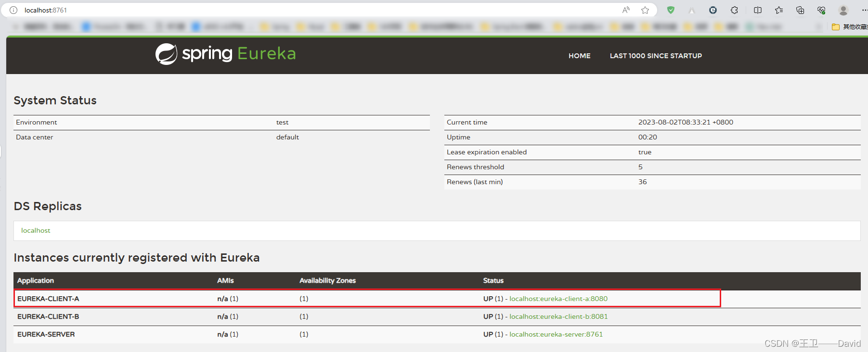Open the localhost:eureka-client-b:8081 instance link

coord(558,316)
